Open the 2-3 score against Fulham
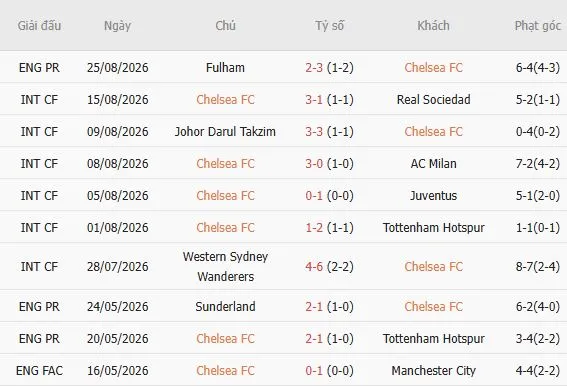The width and height of the screenshot is (567, 386). pos(314,68)
